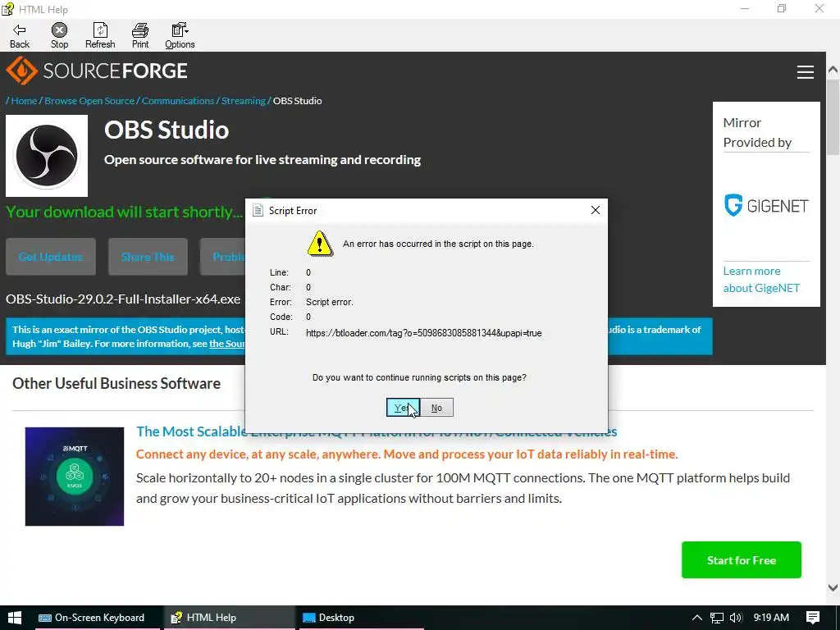This screenshot has width=840, height=630.
Task: Open The Most Scalable Enterprise MQTT link
Action: (377, 431)
